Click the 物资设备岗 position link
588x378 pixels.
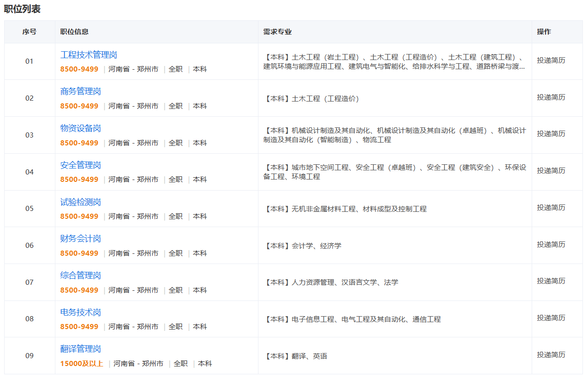point(80,128)
